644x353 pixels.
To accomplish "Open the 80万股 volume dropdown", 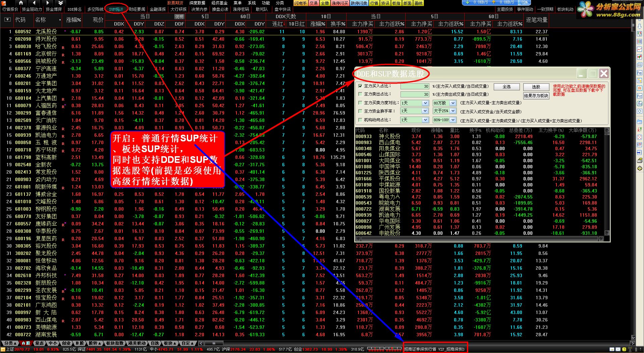I will coord(453,103).
